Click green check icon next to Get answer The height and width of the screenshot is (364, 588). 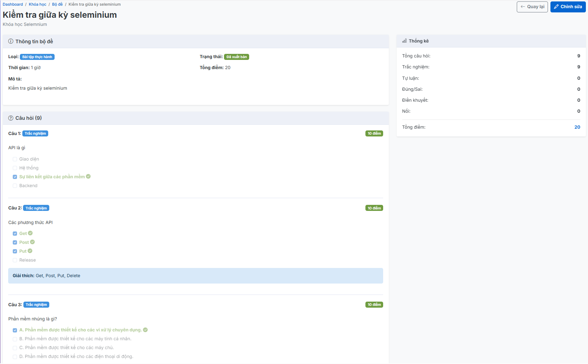[x=30, y=233]
